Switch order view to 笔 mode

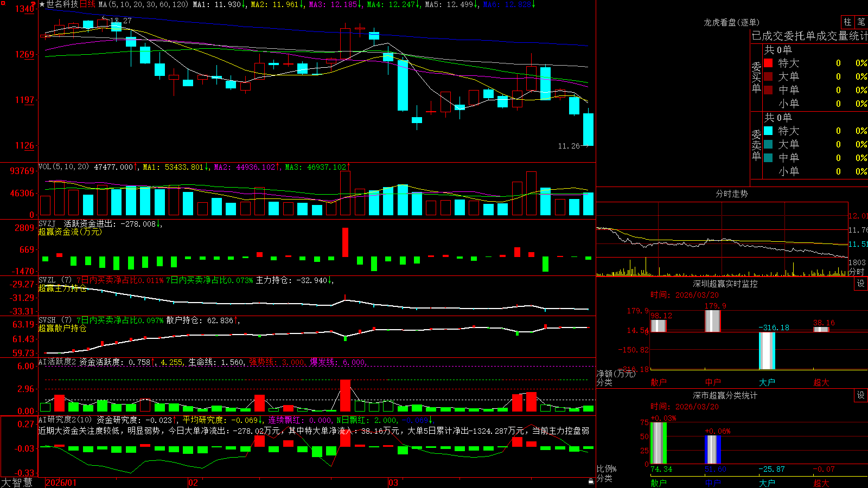click(861, 22)
